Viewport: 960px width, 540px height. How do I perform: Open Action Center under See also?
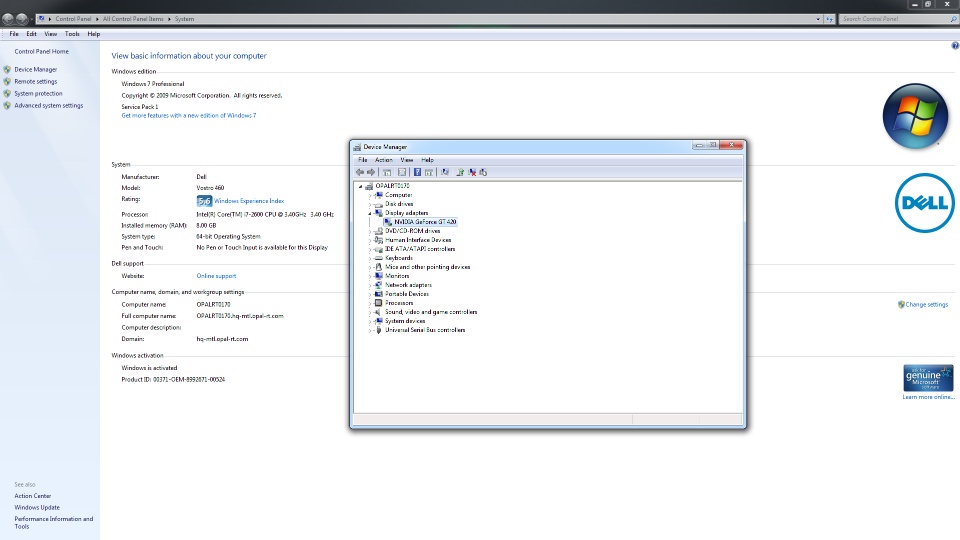coord(33,496)
